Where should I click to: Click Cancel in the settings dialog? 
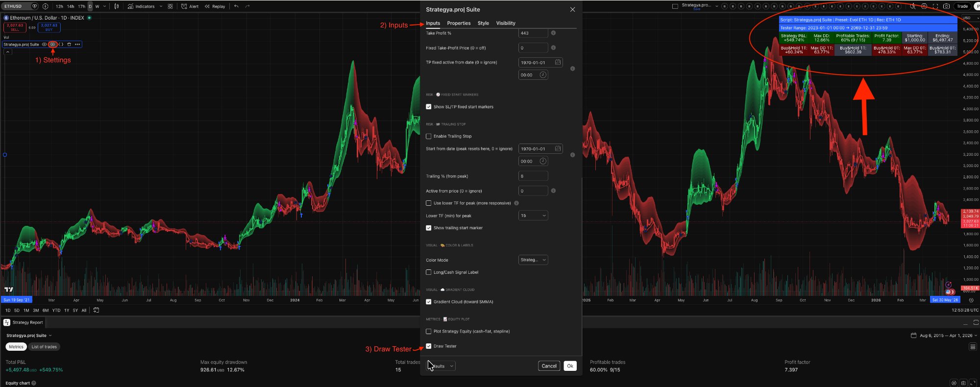point(549,366)
